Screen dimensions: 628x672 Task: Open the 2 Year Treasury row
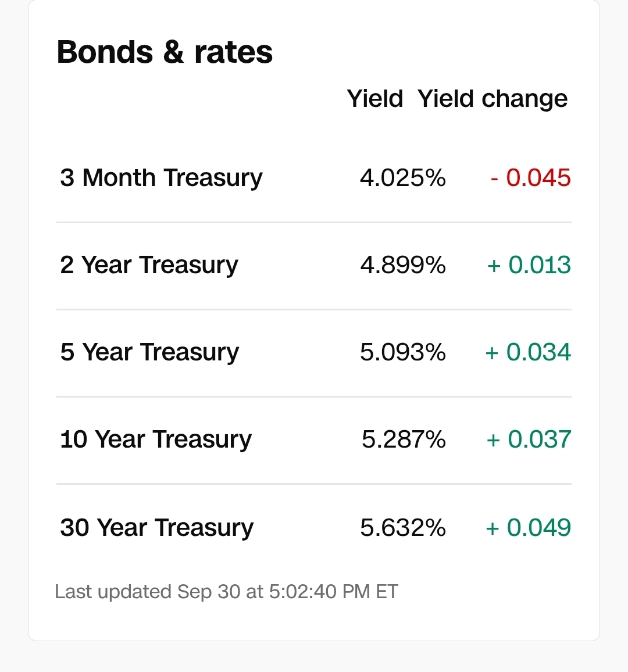[x=314, y=266]
